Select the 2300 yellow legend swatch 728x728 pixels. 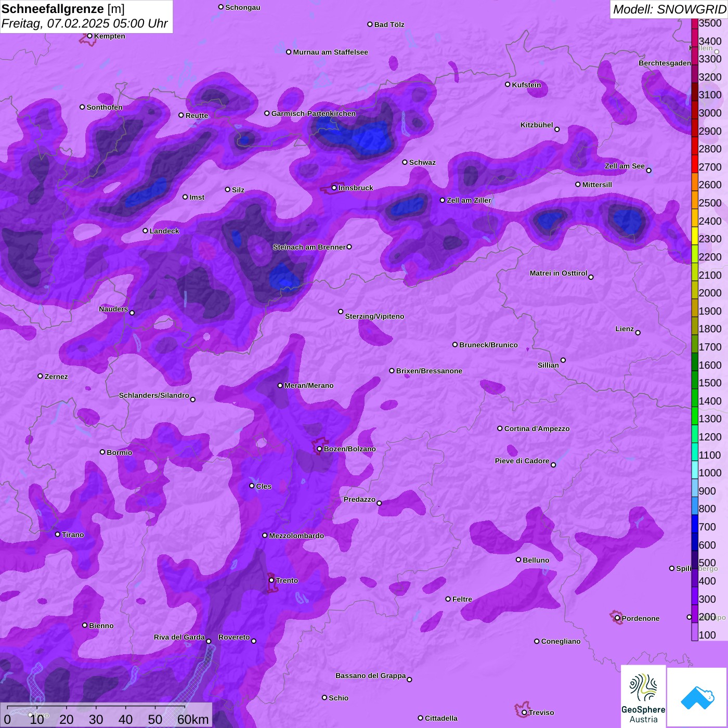coord(695,237)
